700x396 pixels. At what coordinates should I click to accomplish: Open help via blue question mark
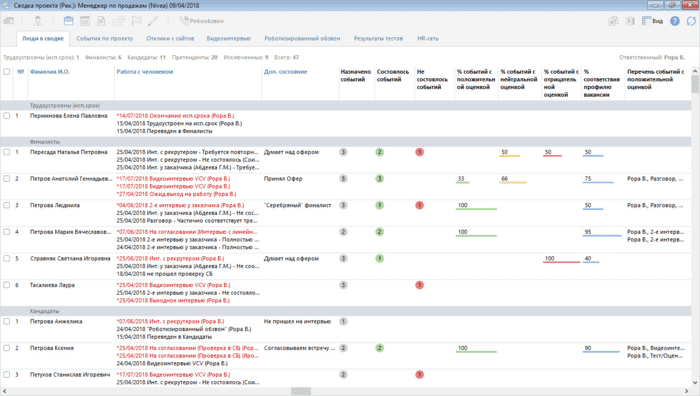[x=675, y=21]
